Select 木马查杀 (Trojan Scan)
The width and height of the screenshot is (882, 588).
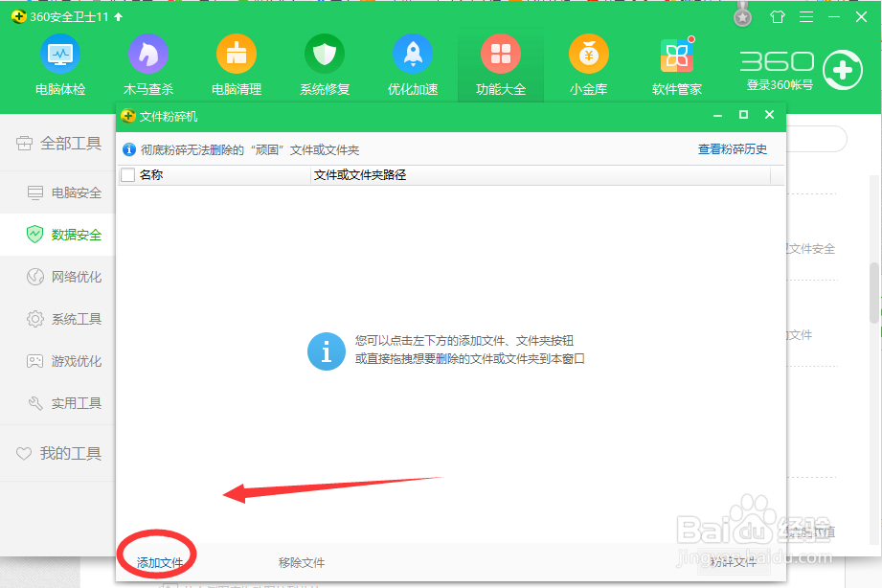[x=147, y=64]
